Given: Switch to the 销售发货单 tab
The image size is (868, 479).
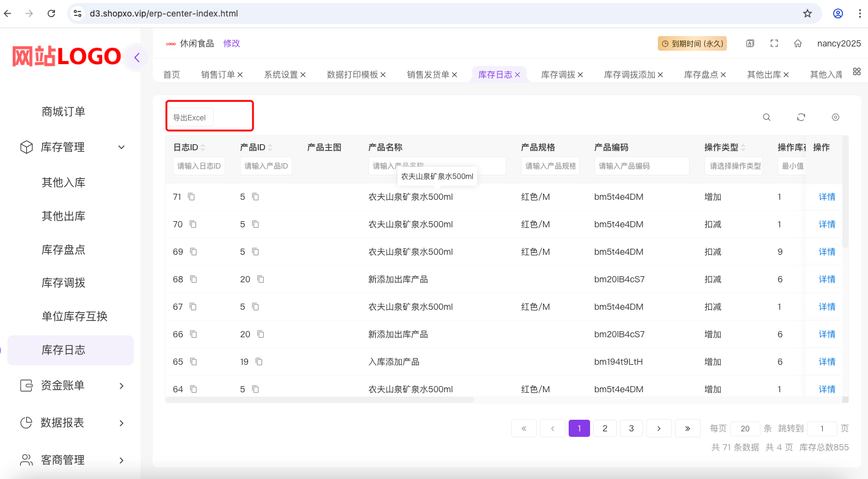Looking at the screenshot, I should pyautogui.click(x=428, y=75).
